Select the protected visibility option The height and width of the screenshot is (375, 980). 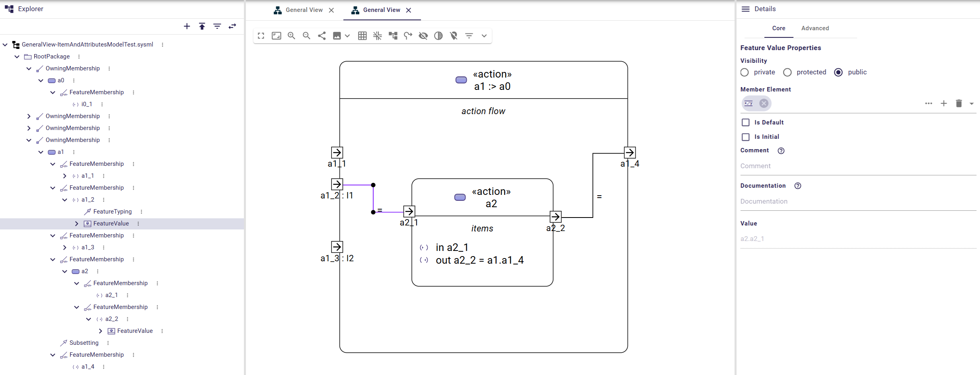(x=787, y=72)
